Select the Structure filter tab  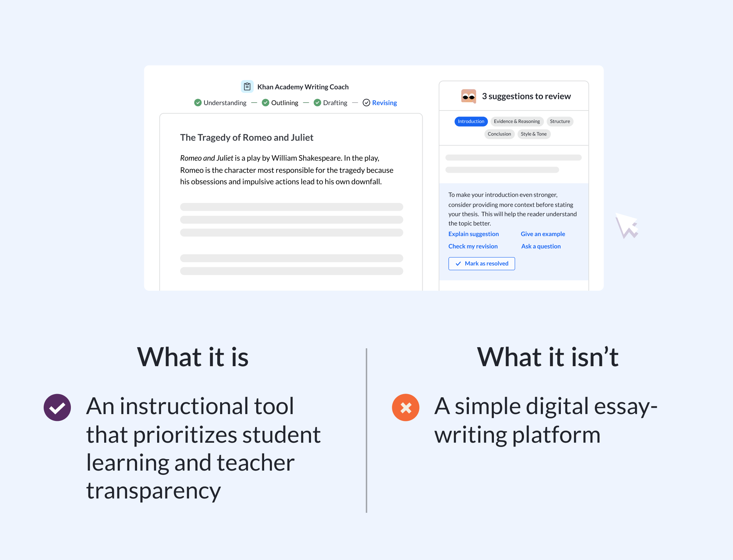coord(559,121)
